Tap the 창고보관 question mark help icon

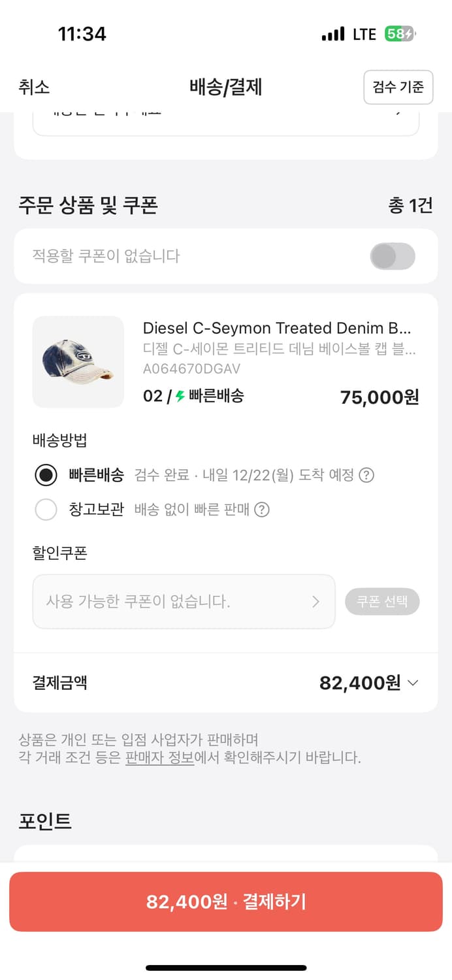pyautogui.click(x=263, y=509)
